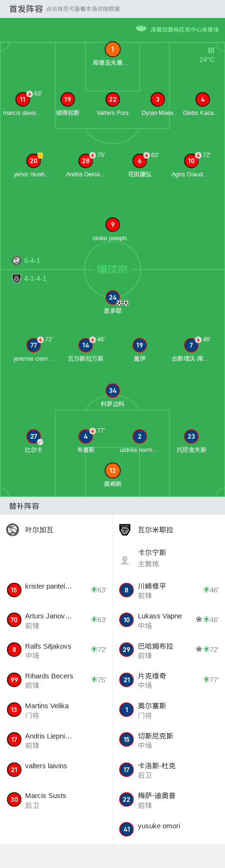Image resolution: width=225 pixels, height=868 pixels.
Task: Select substitute 29 巴哈姆布拉
Action: click(169, 650)
